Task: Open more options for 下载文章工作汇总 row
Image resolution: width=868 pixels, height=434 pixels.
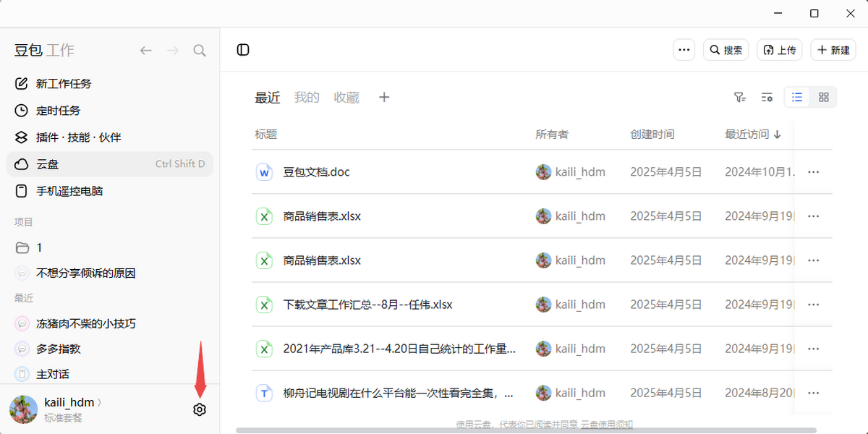Action: (813, 305)
